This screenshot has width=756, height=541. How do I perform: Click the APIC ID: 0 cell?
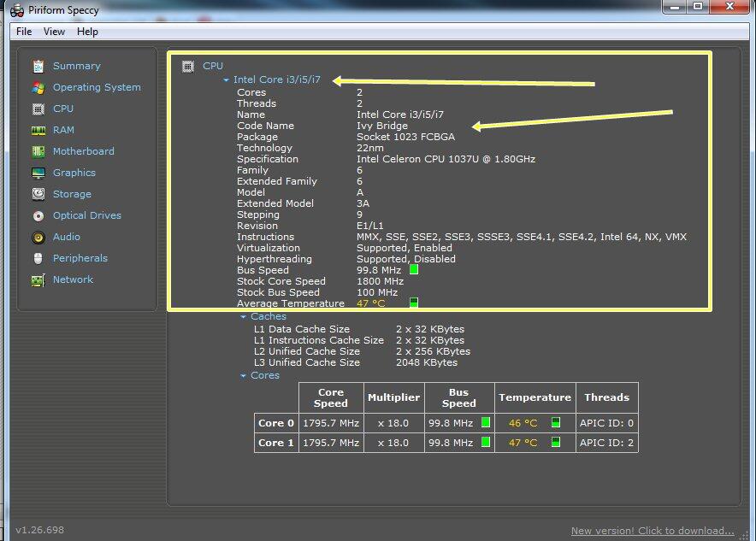607,423
